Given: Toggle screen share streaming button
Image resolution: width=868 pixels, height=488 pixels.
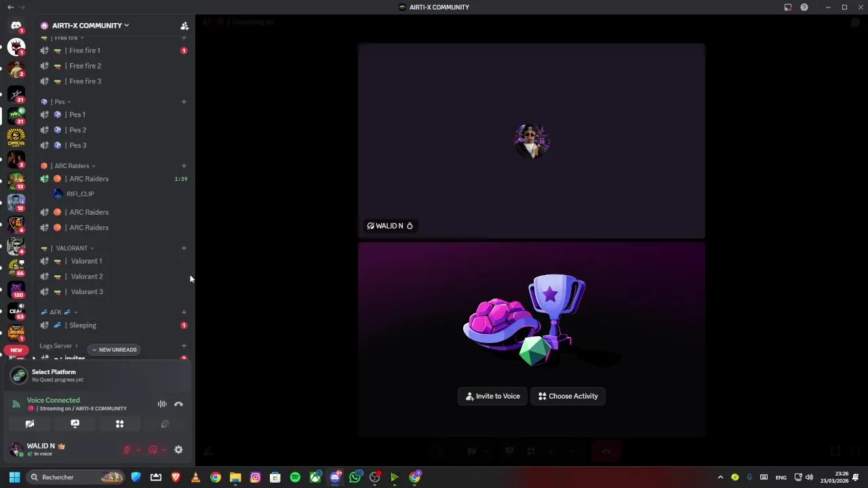Looking at the screenshot, I should pos(75,424).
